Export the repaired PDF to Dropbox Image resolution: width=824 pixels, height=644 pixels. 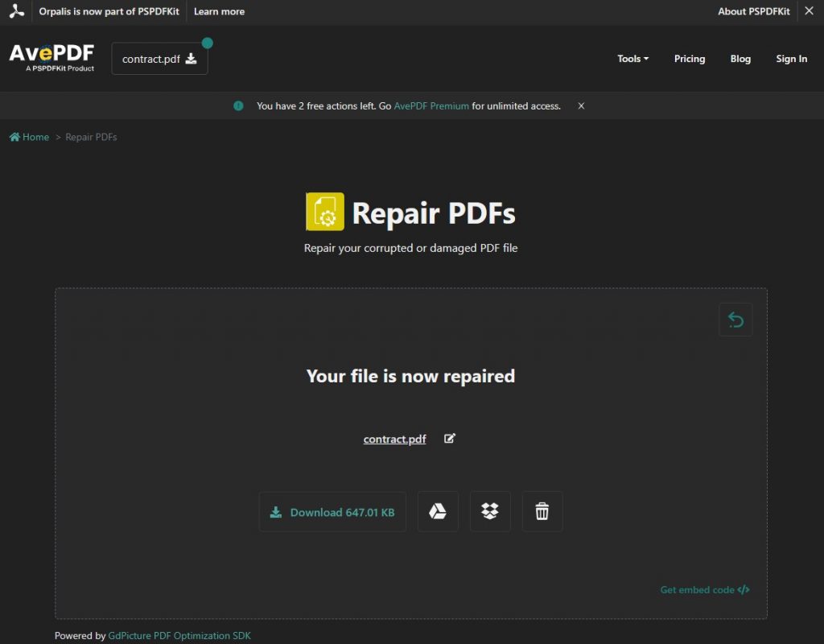tap(490, 511)
